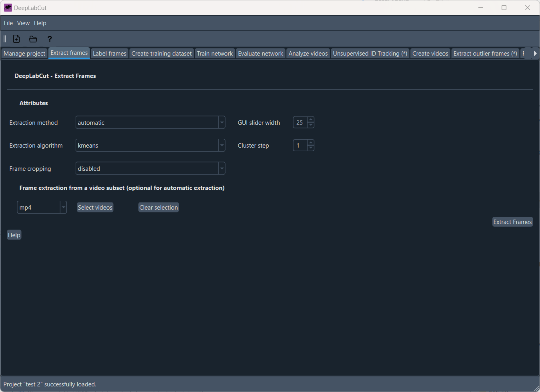
Task: Click the toolbar drag handle
Action: [5, 39]
